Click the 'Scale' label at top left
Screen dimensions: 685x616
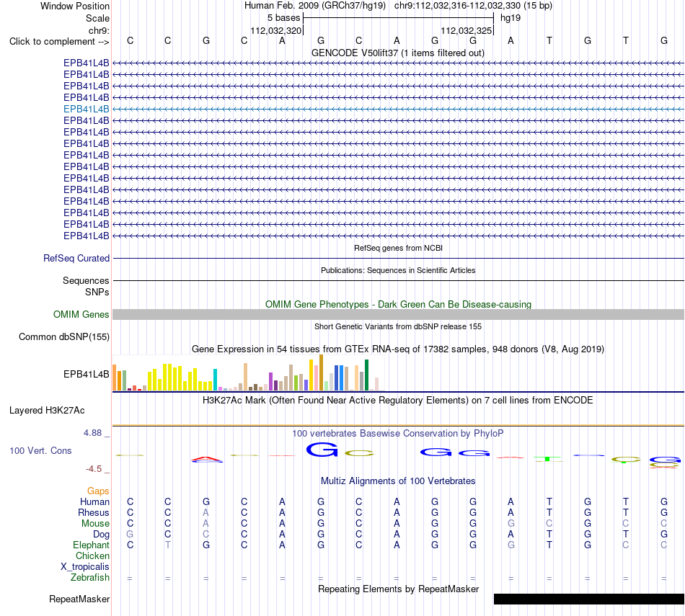tap(97, 18)
